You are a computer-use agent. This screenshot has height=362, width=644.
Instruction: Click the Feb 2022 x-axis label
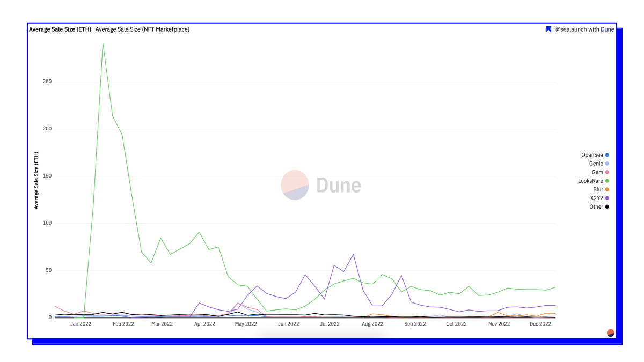pyautogui.click(x=123, y=324)
